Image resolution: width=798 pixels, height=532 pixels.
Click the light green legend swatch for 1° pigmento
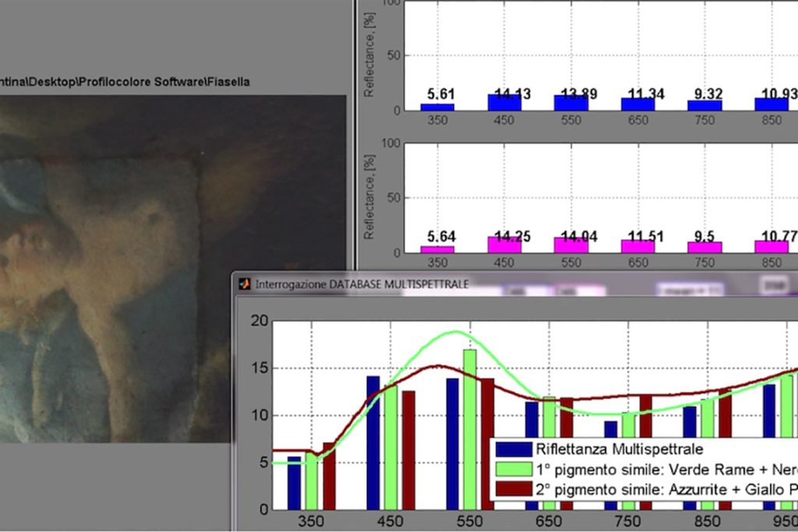pyautogui.click(x=514, y=469)
